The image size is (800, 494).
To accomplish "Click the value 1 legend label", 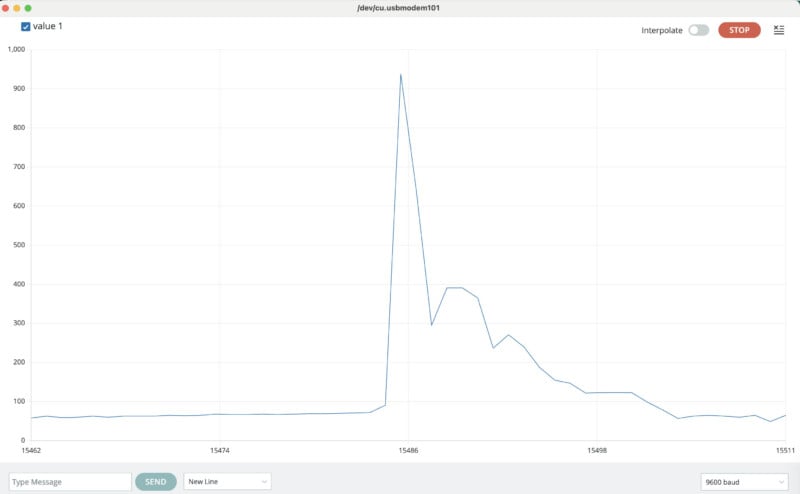I will point(47,26).
